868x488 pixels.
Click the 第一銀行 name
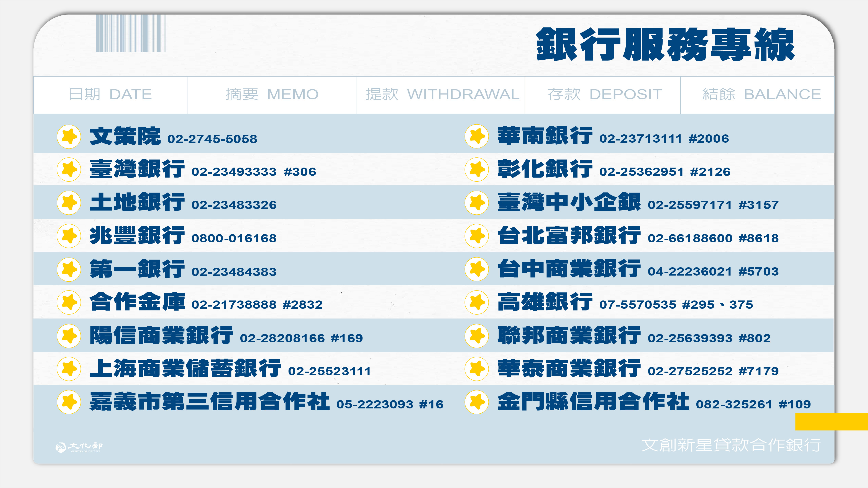click(137, 268)
